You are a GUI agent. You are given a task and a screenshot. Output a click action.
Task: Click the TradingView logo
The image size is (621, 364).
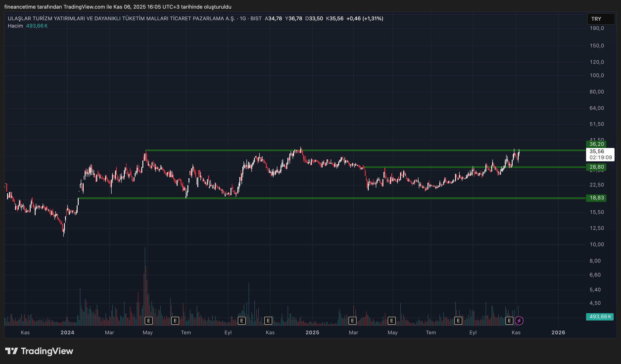(39, 351)
